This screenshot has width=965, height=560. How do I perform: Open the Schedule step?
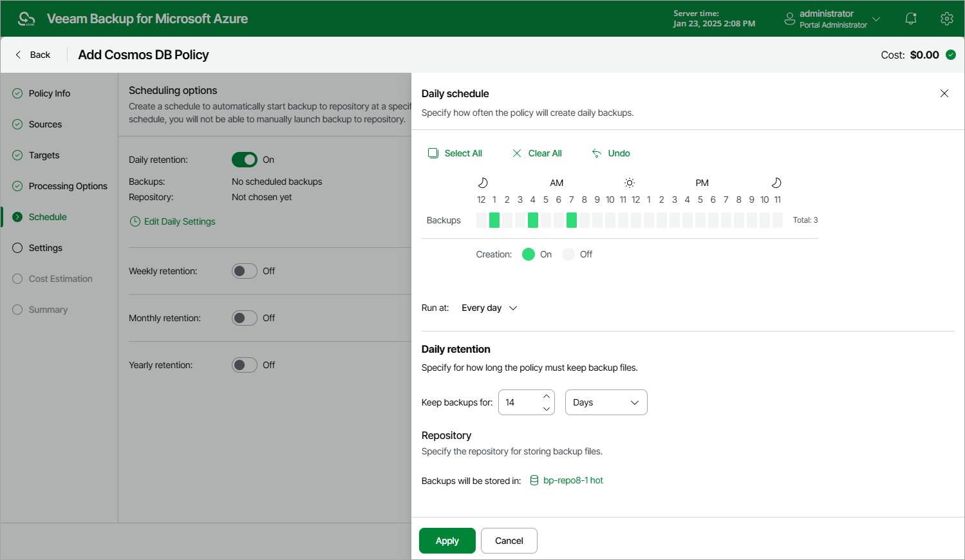(x=48, y=217)
